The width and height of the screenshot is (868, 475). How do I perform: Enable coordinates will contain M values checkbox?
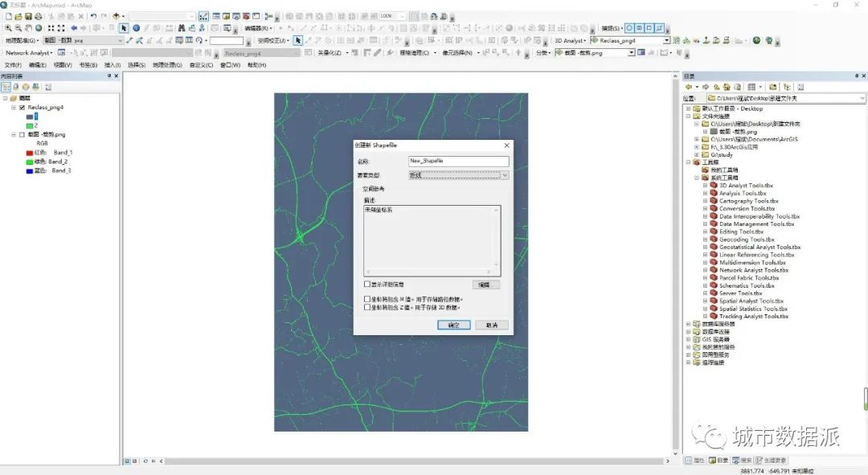coord(367,299)
